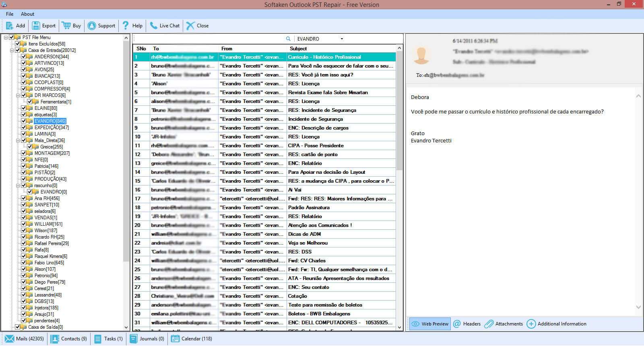Toggle the EXPEDIÇÃO[347] folder checkbox
Screen dimensions: 644x346
tap(23, 128)
